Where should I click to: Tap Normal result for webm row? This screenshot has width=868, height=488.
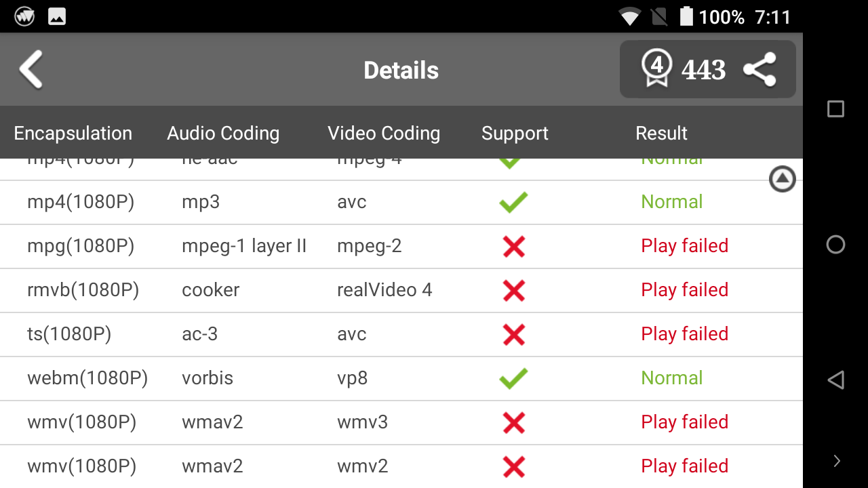(671, 378)
